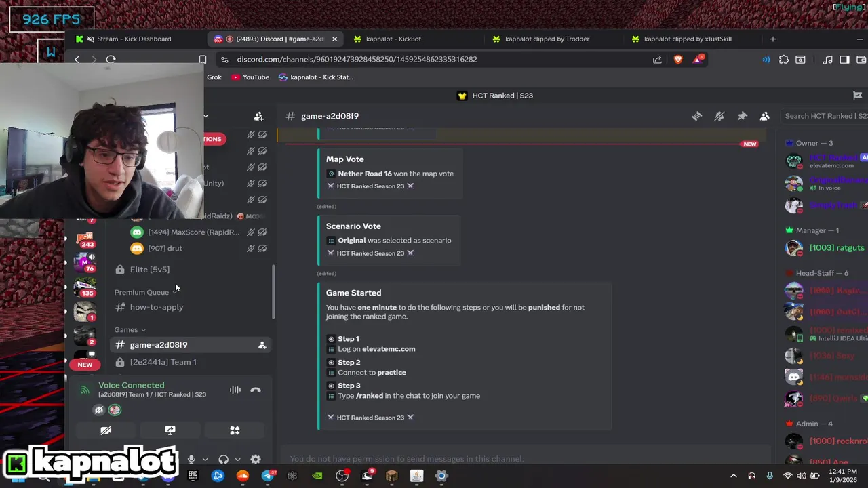This screenshot has height=488, width=868.
Task: Open NVIDIA taskbar icon
Action: click(x=317, y=476)
